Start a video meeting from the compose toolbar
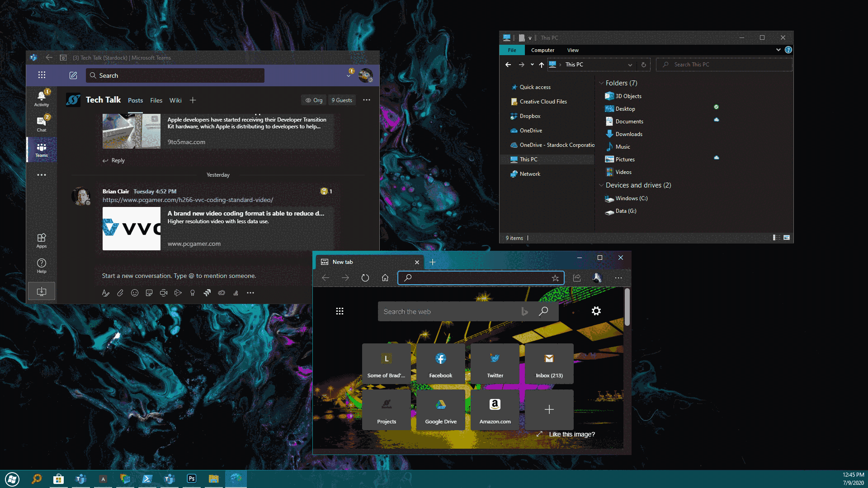 coord(163,293)
